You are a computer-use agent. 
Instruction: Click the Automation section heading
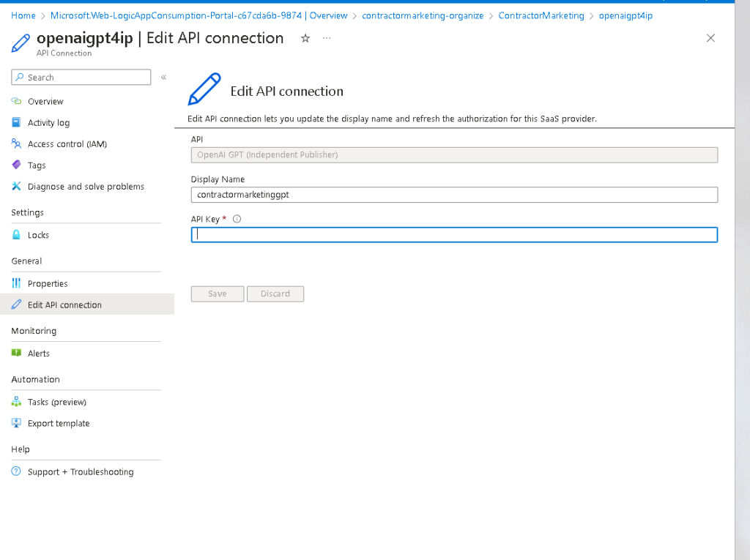point(35,379)
